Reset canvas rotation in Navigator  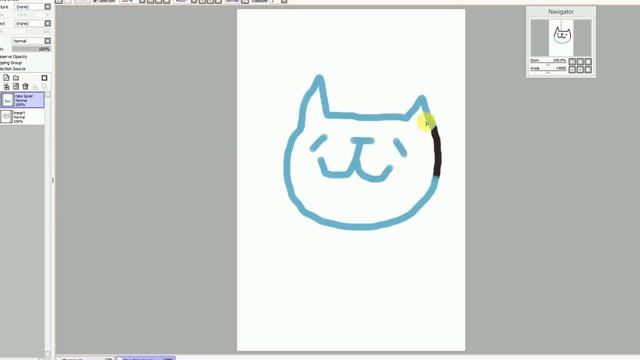(588, 69)
